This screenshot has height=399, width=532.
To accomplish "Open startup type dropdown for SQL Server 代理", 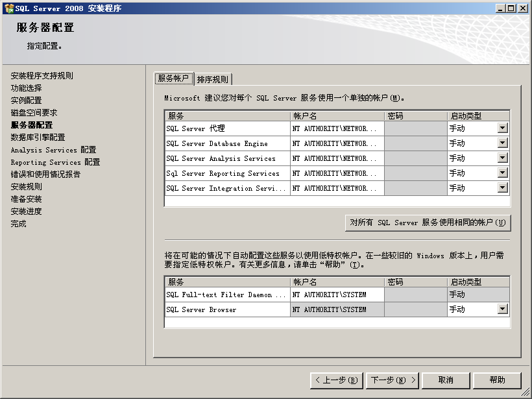I will click(x=503, y=128).
